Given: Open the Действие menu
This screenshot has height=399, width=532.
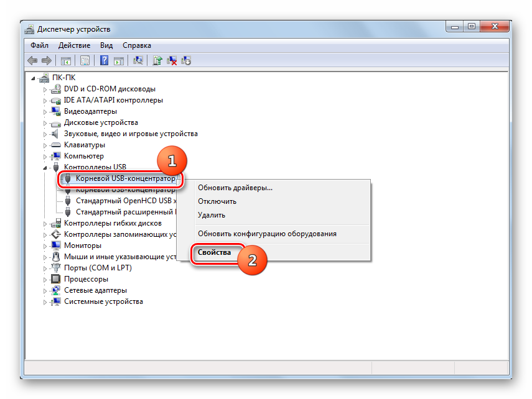Looking at the screenshot, I should click(75, 45).
